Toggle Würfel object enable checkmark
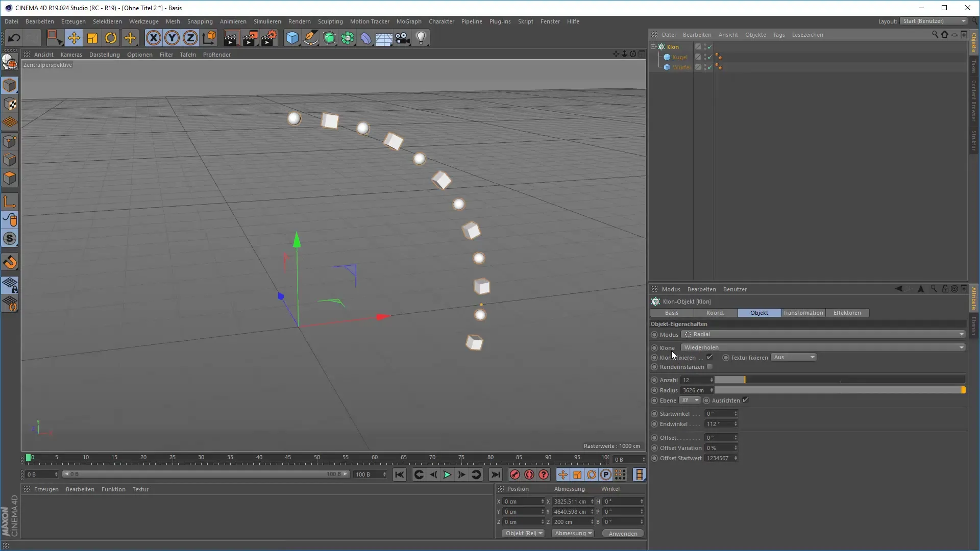Screen dimensions: 980x551 click(x=709, y=67)
